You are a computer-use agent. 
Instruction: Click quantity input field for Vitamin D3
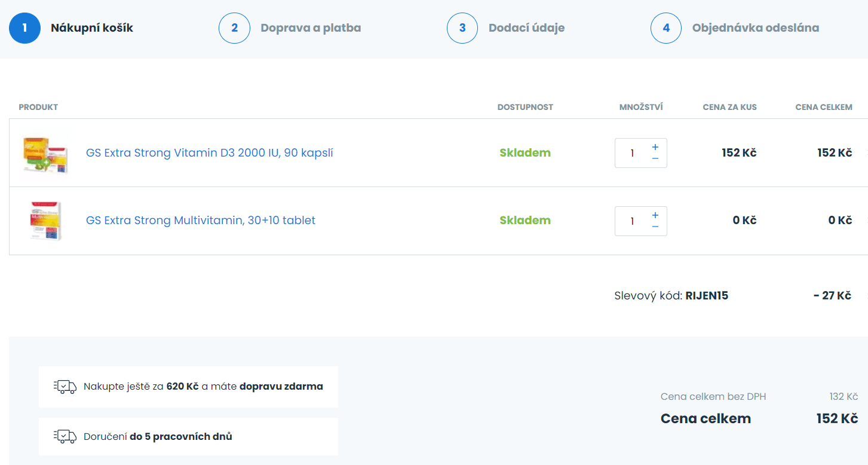tap(632, 153)
